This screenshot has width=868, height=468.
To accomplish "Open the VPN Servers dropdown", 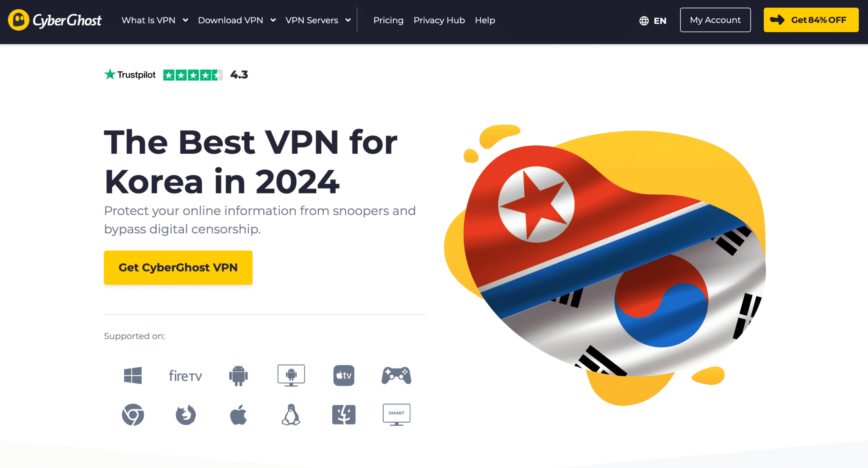I will pyautogui.click(x=318, y=20).
